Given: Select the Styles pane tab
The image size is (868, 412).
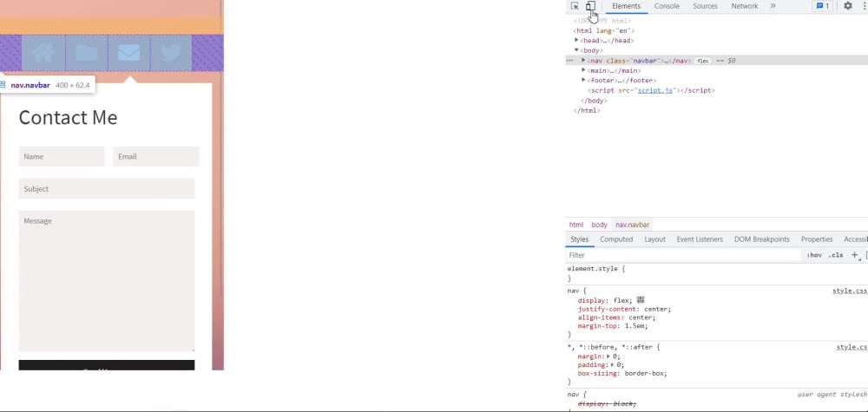Looking at the screenshot, I should [580, 239].
